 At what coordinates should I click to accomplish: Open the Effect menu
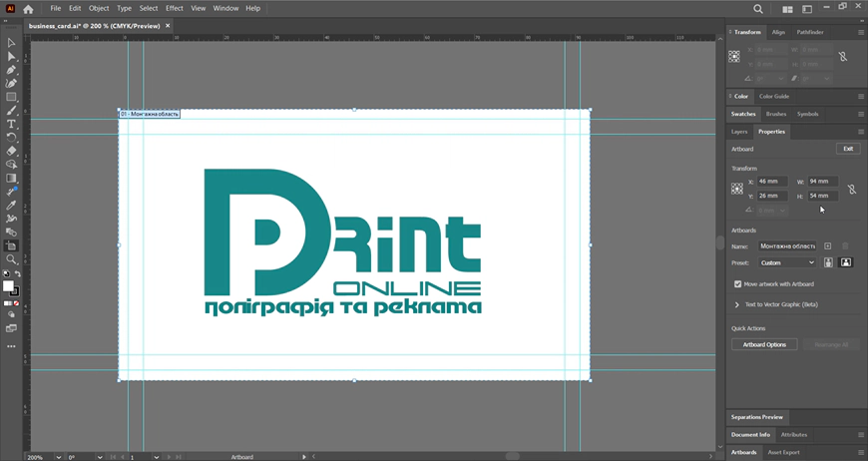[x=175, y=8]
